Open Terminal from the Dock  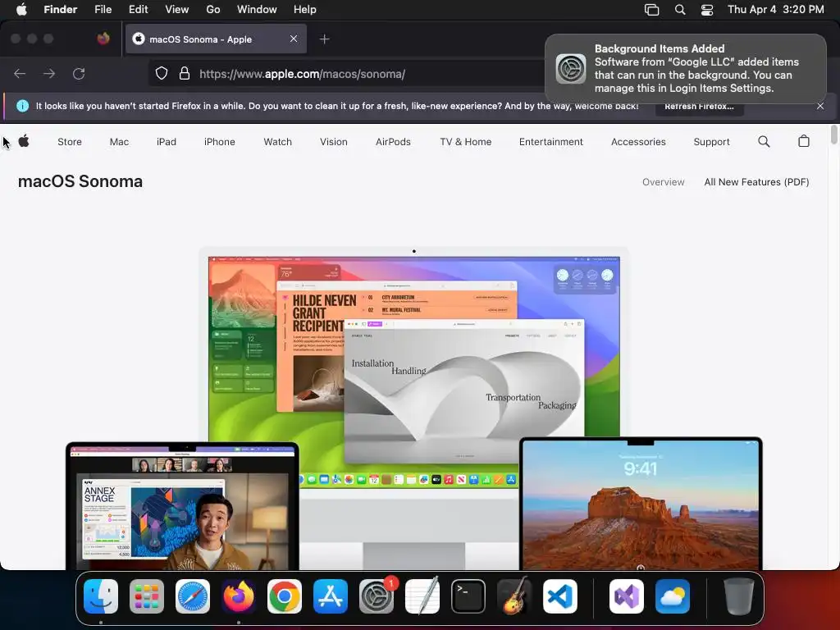click(x=468, y=596)
